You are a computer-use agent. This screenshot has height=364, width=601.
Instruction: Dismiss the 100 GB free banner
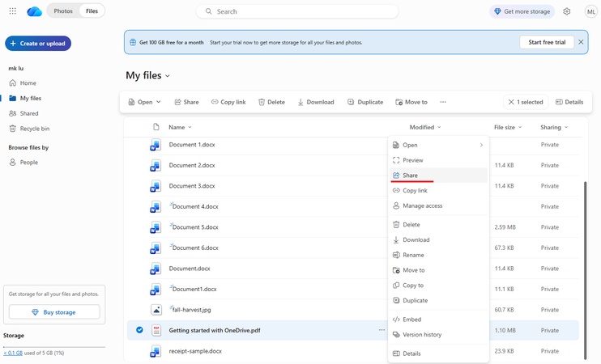581,42
